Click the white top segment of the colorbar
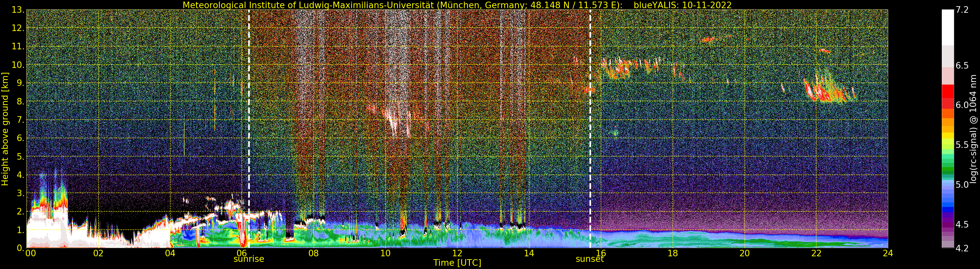This screenshot has width=980, height=269. coord(948,27)
